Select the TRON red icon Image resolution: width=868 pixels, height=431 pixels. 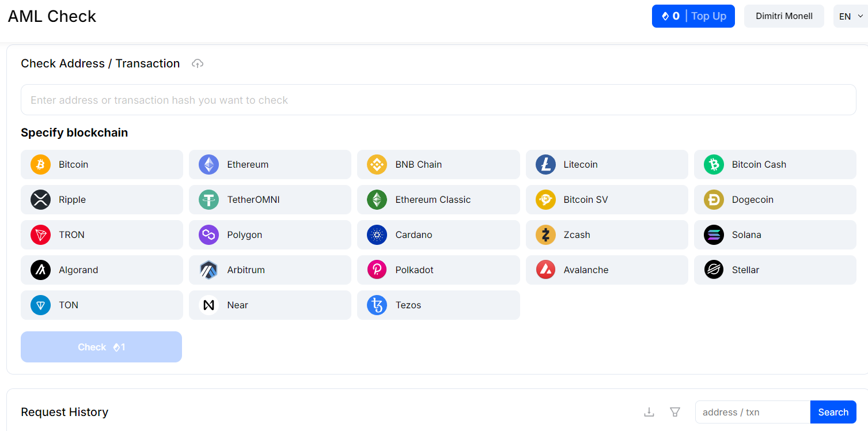[40, 235]
